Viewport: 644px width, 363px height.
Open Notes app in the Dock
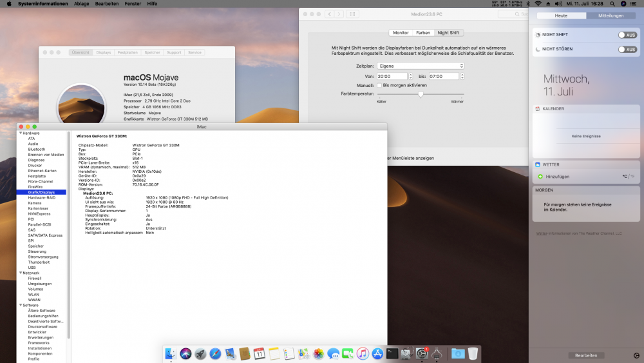pos(274,353)
